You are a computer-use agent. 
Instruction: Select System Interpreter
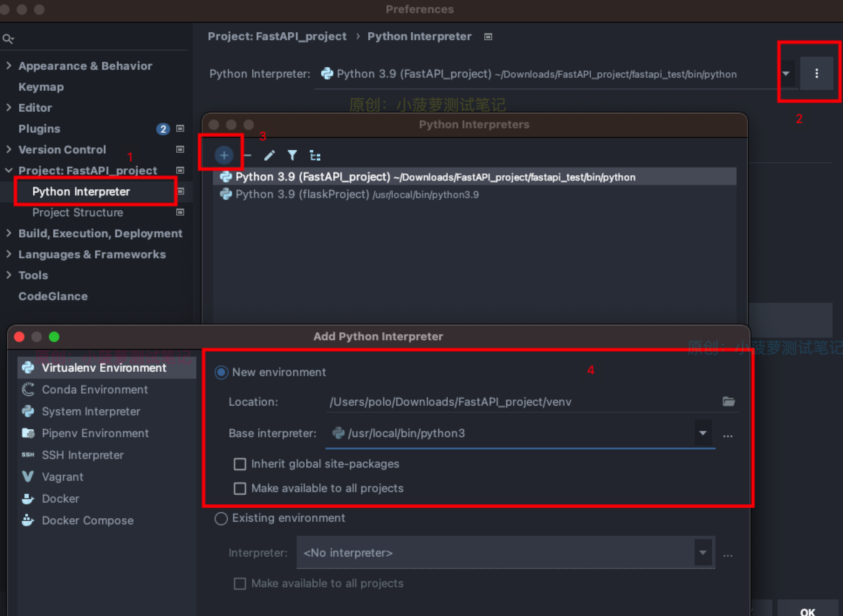[x=106, y=411]
